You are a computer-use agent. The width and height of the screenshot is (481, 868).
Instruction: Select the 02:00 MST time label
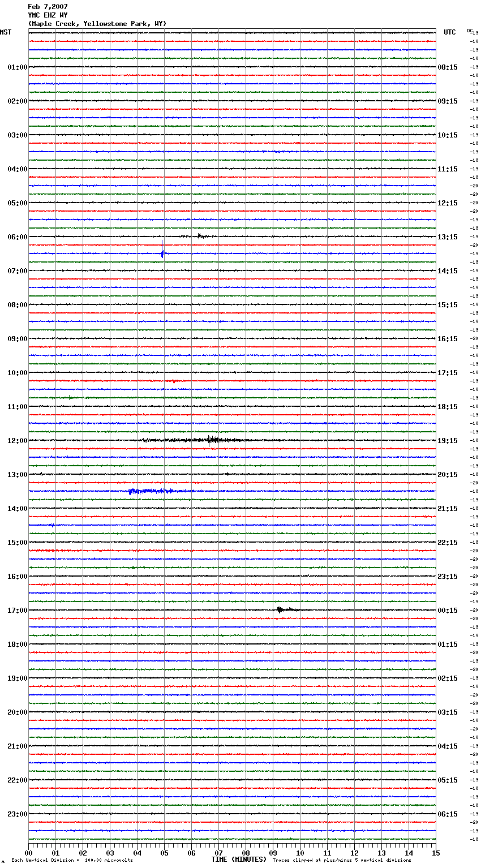(17, 101)
